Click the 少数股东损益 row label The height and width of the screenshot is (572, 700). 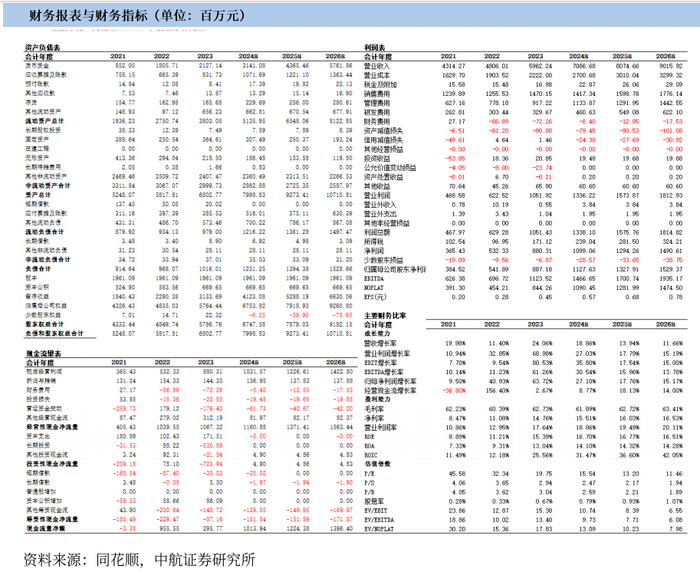pos(383,260)
